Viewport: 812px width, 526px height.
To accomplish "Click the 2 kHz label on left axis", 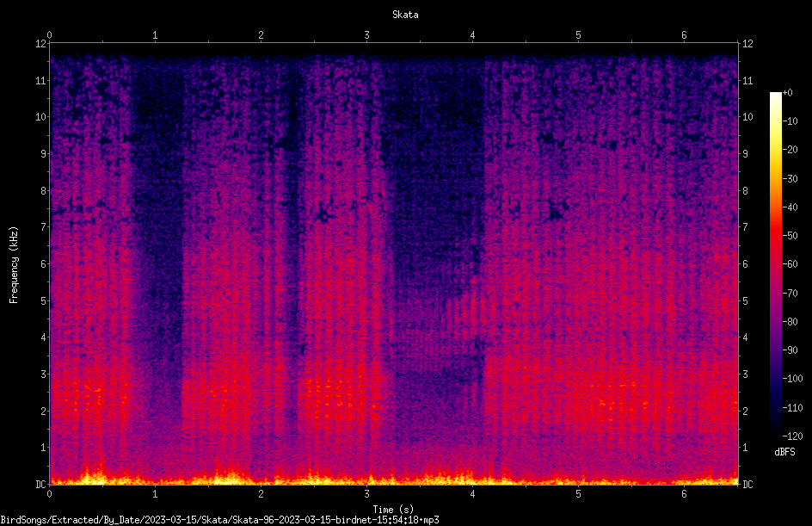I will pos(44,411).
